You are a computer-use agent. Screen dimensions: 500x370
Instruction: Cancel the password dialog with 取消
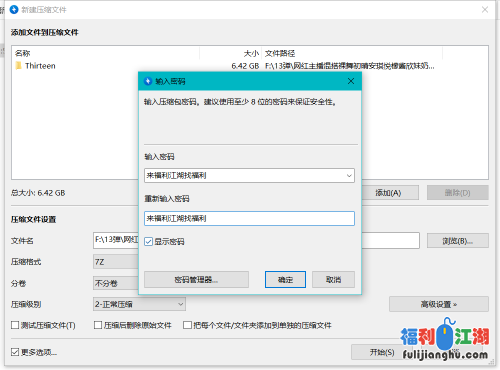tap(333, 279)
